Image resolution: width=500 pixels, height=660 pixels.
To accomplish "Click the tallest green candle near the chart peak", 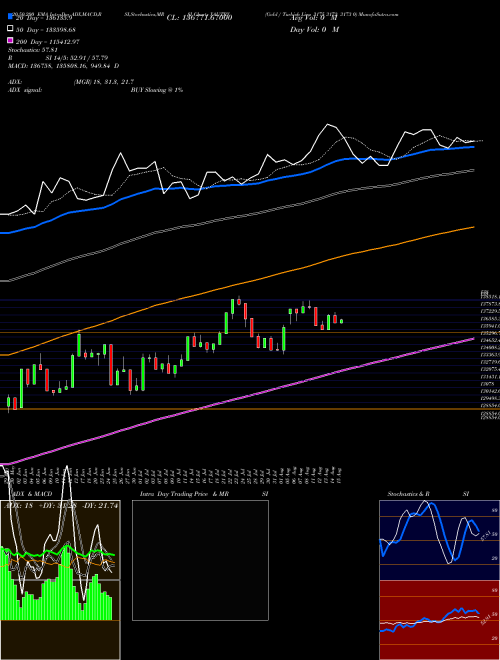I will (x=226, y=323).
